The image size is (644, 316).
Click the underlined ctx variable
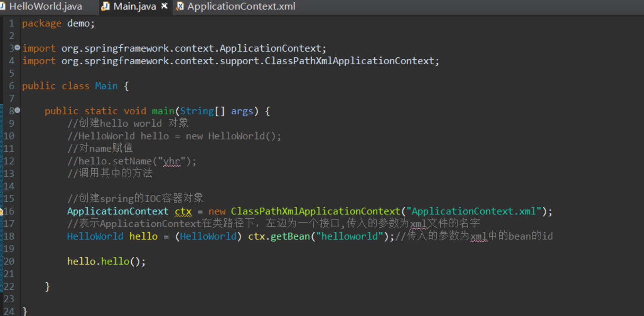click(x=183, y=211)
